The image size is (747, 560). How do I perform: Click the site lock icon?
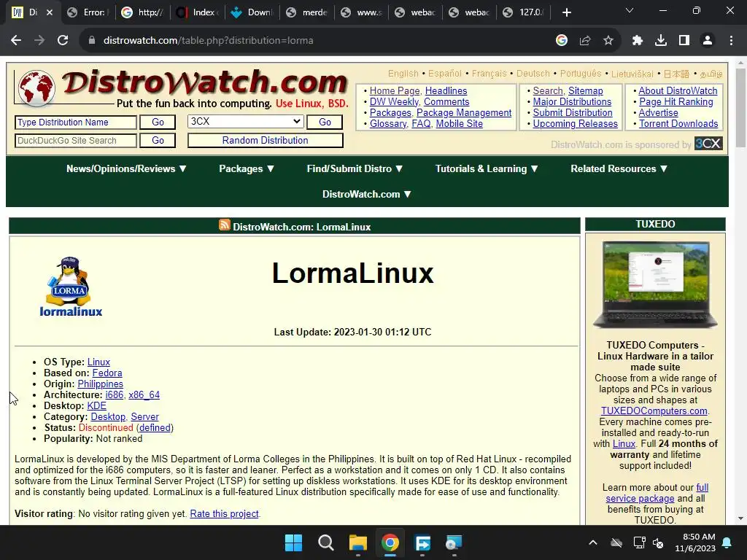92,41
